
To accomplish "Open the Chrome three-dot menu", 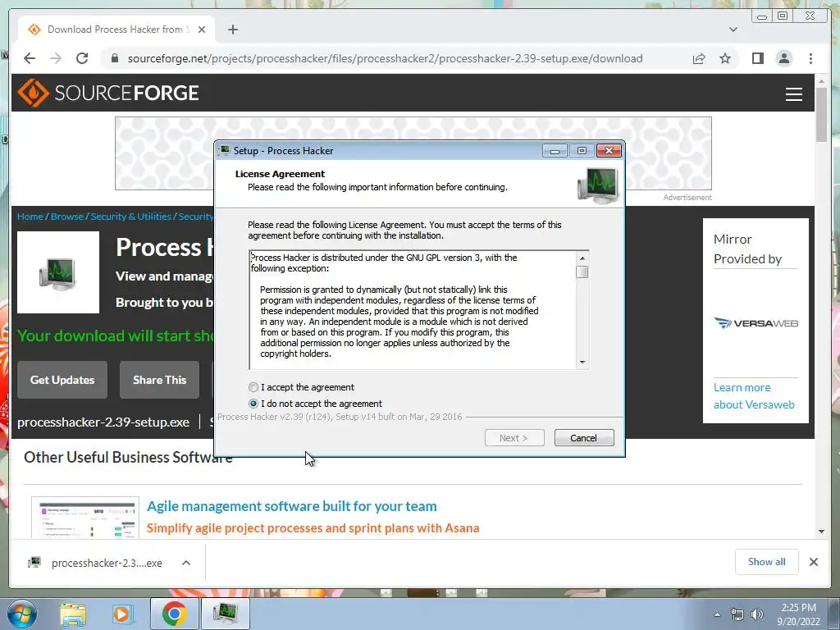I will tap(810, 58).
